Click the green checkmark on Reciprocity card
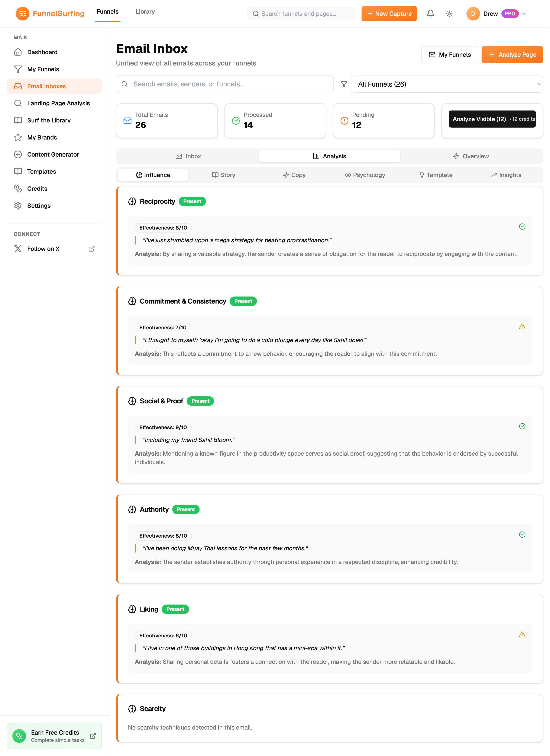 tap(522, 226)
